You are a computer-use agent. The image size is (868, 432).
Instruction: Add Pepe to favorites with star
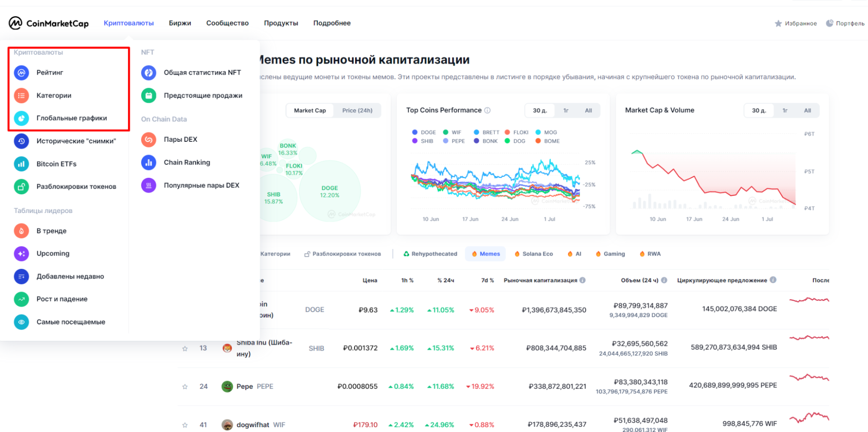pos(185,386)
